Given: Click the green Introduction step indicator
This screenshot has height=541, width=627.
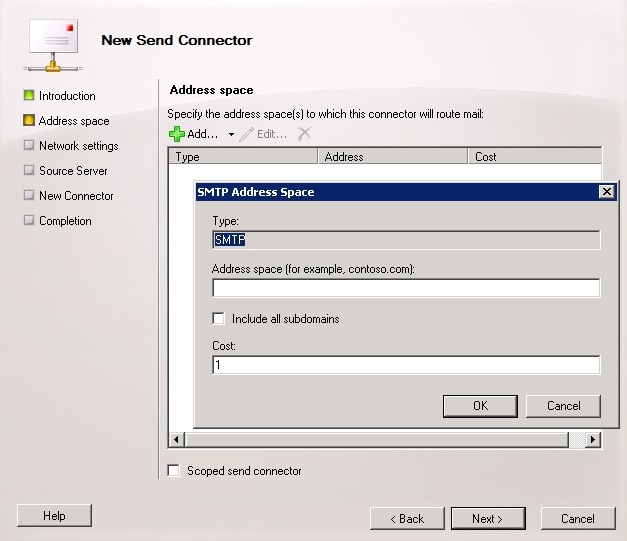Looking at the screenshot, I should 29,95.
